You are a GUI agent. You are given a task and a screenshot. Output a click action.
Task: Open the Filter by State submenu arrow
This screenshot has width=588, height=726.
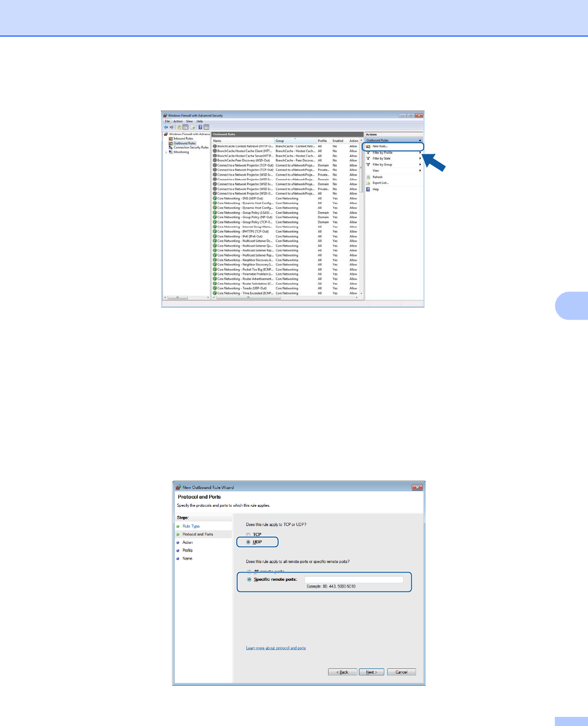tap(420, 158)
